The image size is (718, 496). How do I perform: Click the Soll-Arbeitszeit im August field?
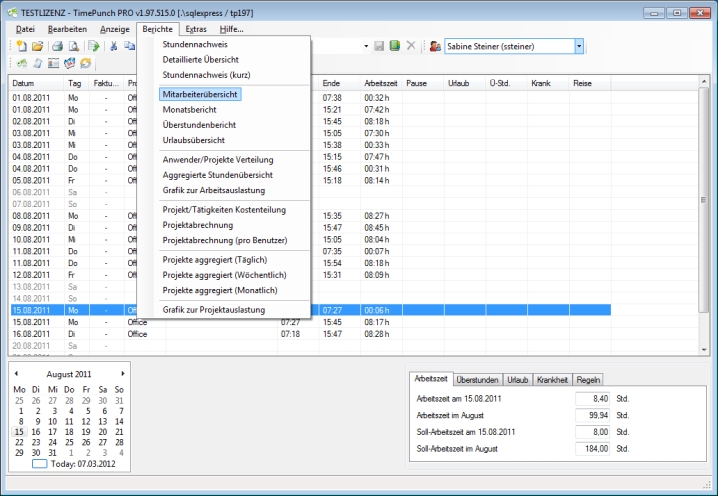click(x=592, y=449)
